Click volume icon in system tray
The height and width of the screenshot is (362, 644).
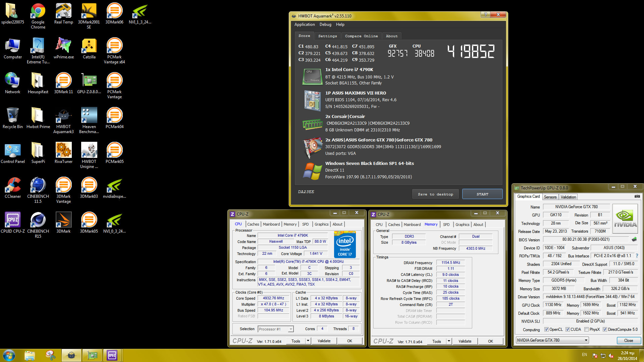click(x=611, y=356)
